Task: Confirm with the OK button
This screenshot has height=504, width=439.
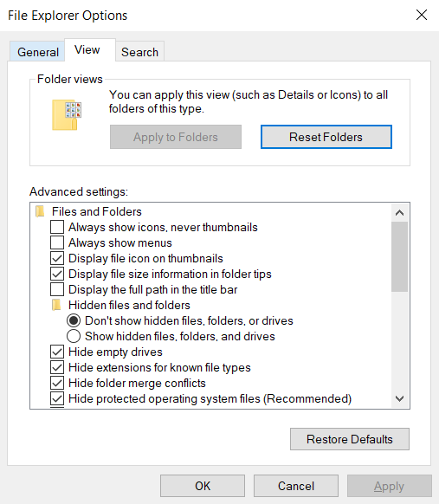Action: point(203,486)
